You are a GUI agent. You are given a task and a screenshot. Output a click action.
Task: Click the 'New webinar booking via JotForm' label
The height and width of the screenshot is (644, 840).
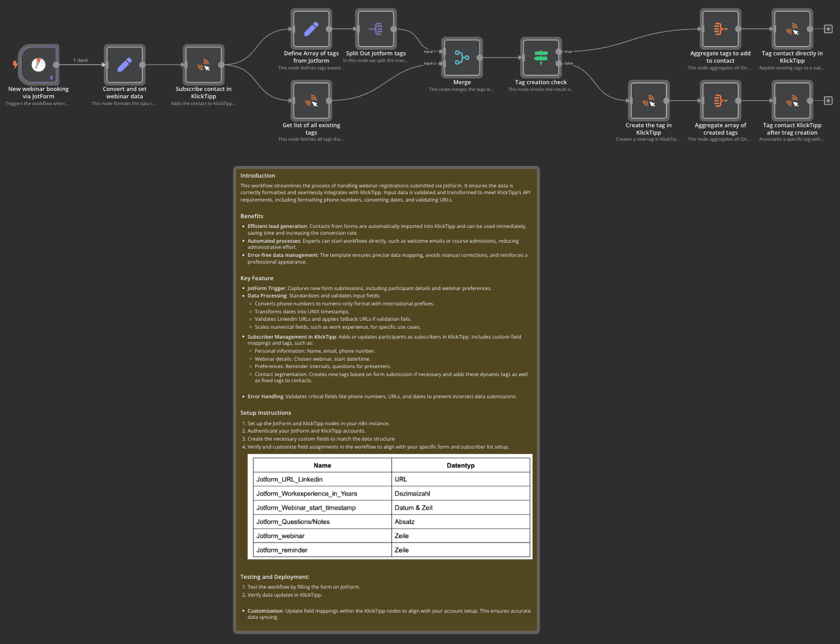tap(38, 93)
